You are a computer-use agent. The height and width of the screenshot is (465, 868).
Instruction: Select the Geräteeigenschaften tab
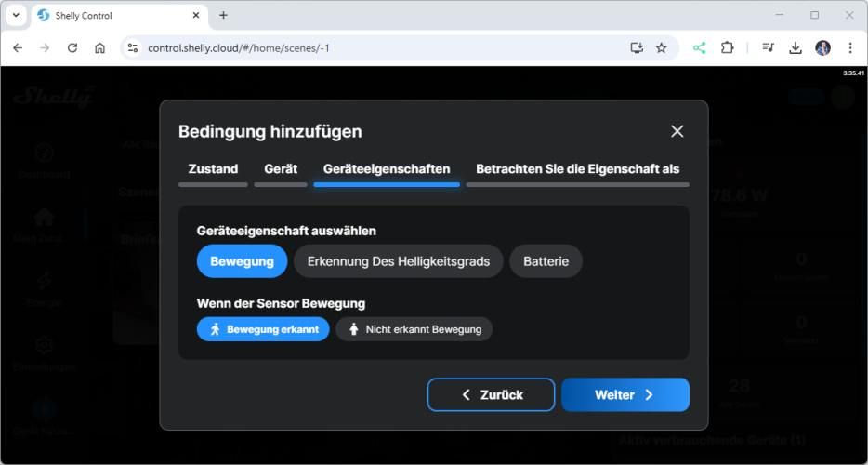(x=387, y=169)
